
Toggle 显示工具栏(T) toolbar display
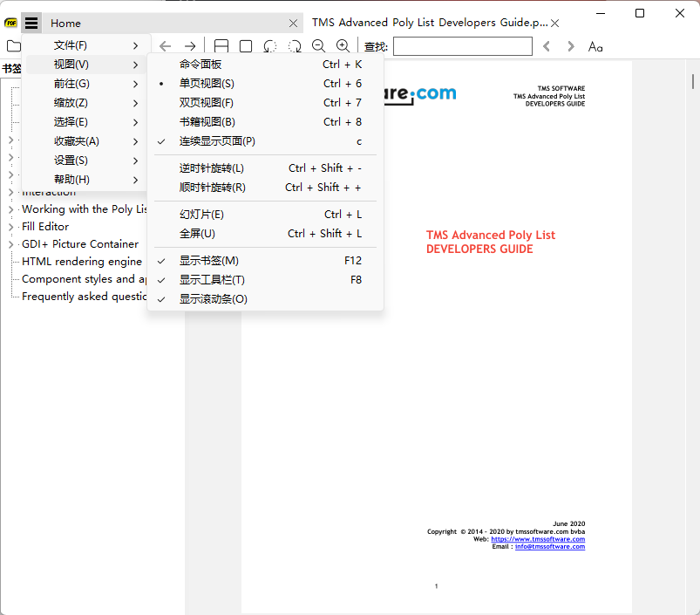(265, 280)
